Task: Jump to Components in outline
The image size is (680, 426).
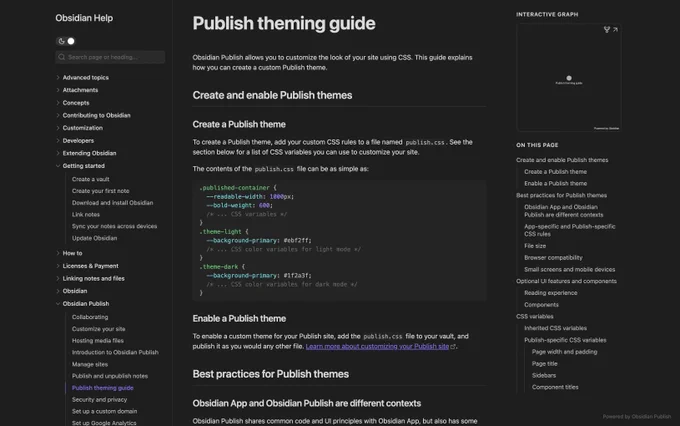Action: tap(541, 305)
